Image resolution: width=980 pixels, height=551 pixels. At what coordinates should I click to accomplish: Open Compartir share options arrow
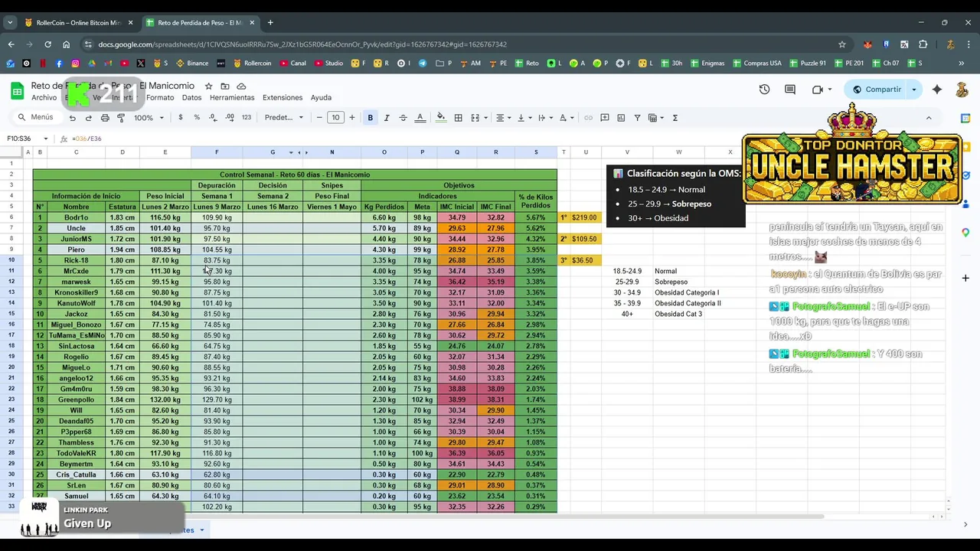coord(913,90)
